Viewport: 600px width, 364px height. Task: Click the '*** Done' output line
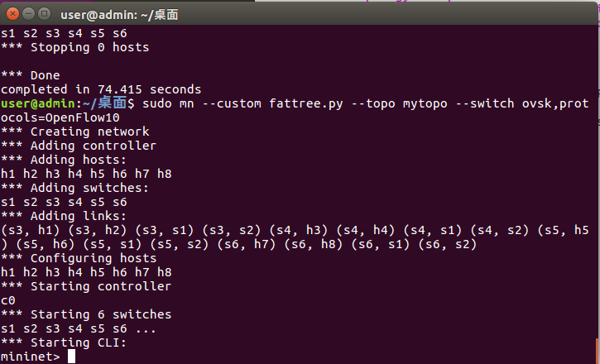click(x=31, y=75)
